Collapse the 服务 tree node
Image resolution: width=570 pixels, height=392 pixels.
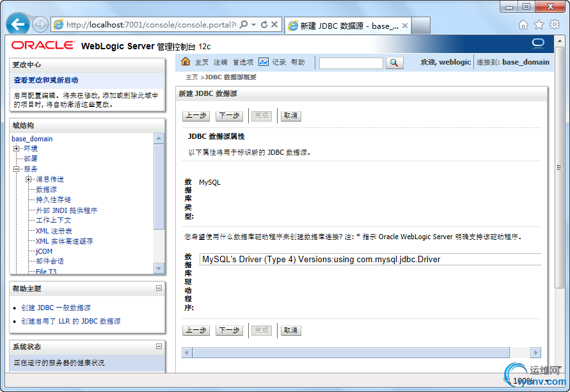(x=16, y=169)
